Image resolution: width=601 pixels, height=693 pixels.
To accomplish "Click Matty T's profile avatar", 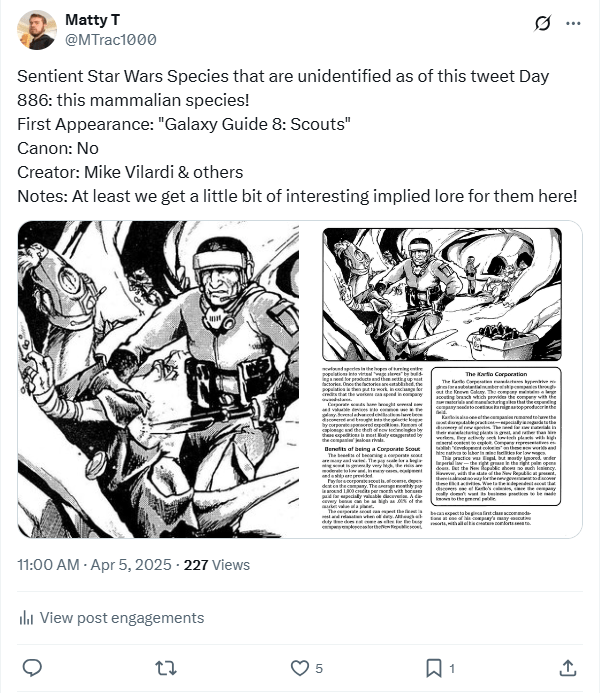I will [x=37, y=30].
